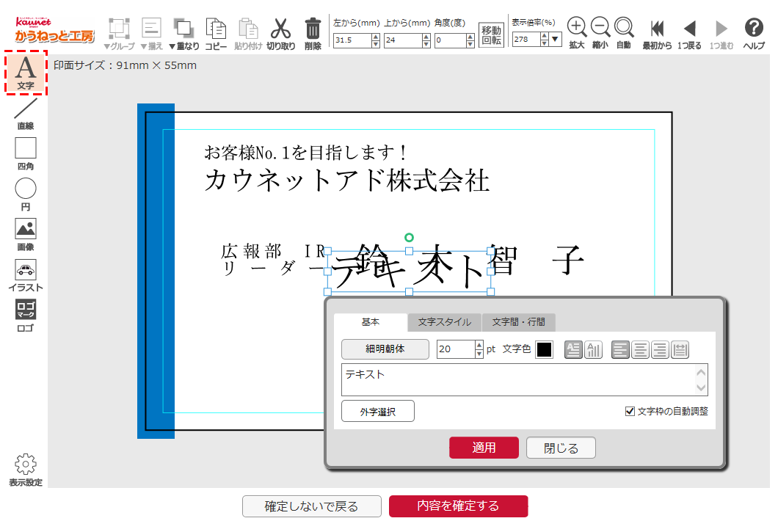Open the 画像 image tool
This screenshot has width=778, height=532.
click(x=26, y=234)
